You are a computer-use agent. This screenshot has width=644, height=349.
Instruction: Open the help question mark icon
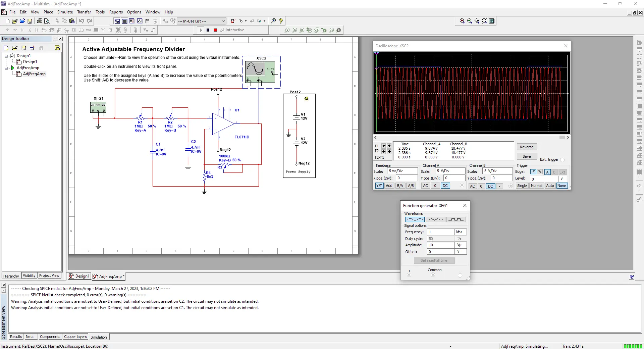coord(281,21)
